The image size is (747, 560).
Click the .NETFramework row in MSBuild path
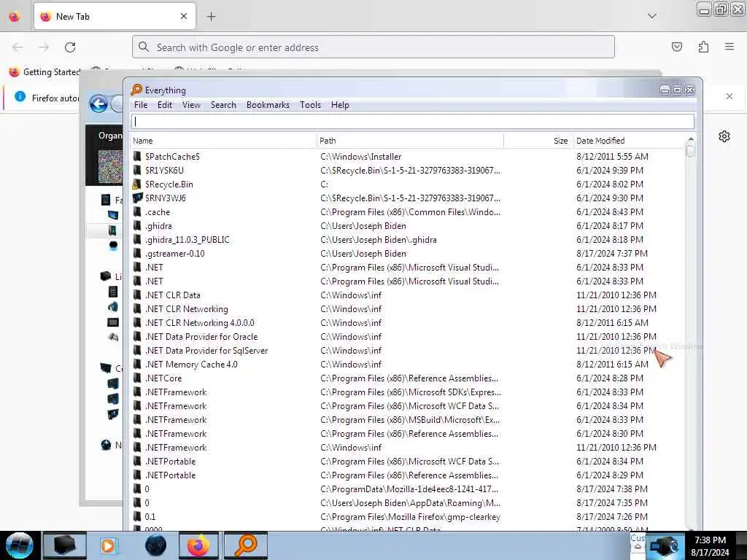176,419
